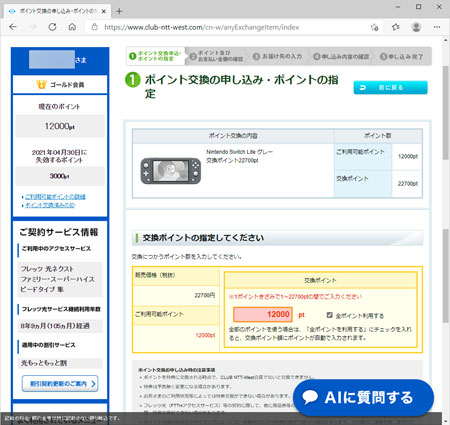Click 光もっともっと割 discount text

click(44, 363)
